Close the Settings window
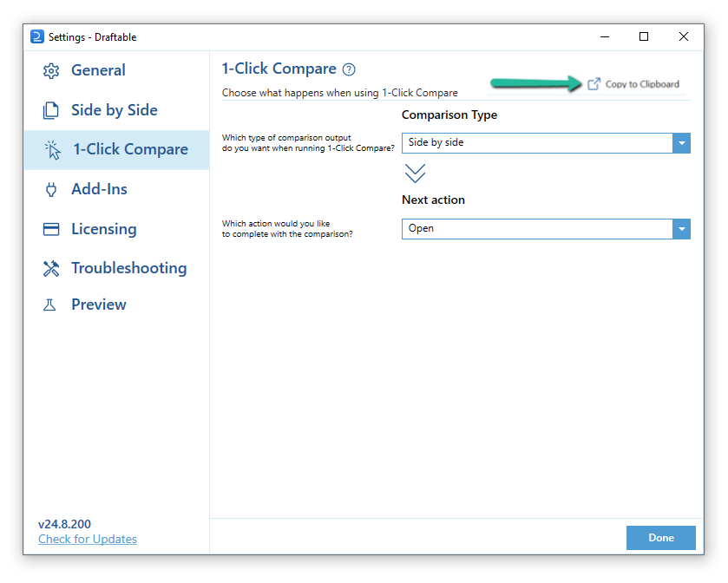 click(x=684, y=36)
